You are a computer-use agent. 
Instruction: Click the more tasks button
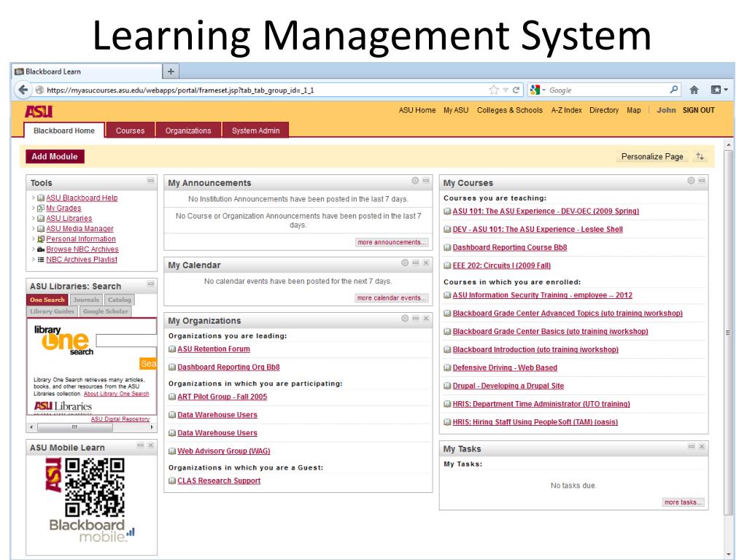[684, 502]
